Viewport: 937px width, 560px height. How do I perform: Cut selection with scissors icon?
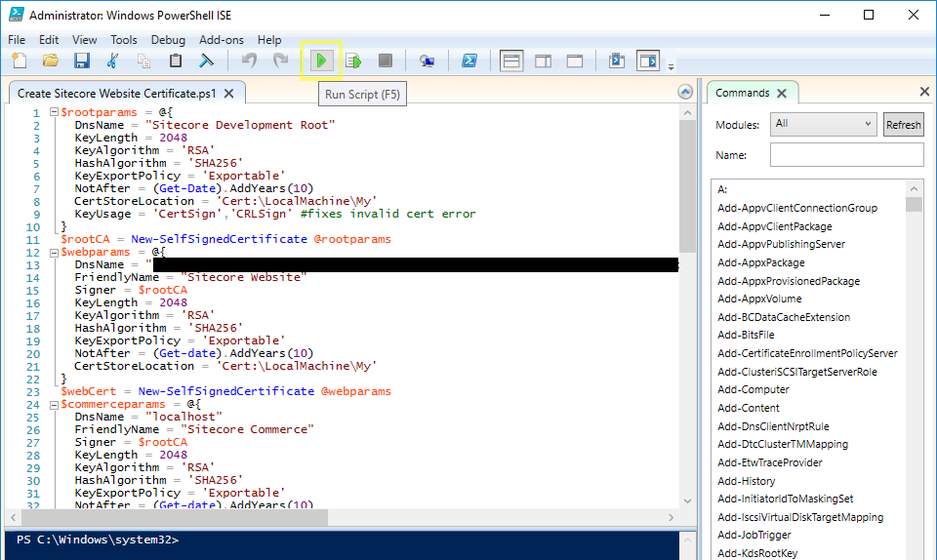pos(112,60)
